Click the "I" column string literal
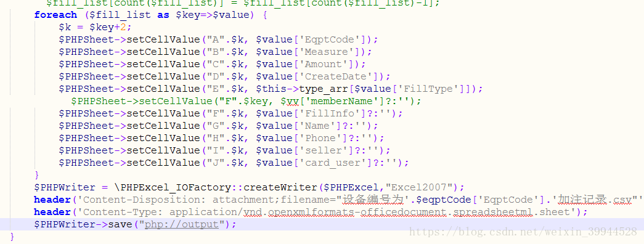The width and height of the screenshot is (644, 244). 216,151
